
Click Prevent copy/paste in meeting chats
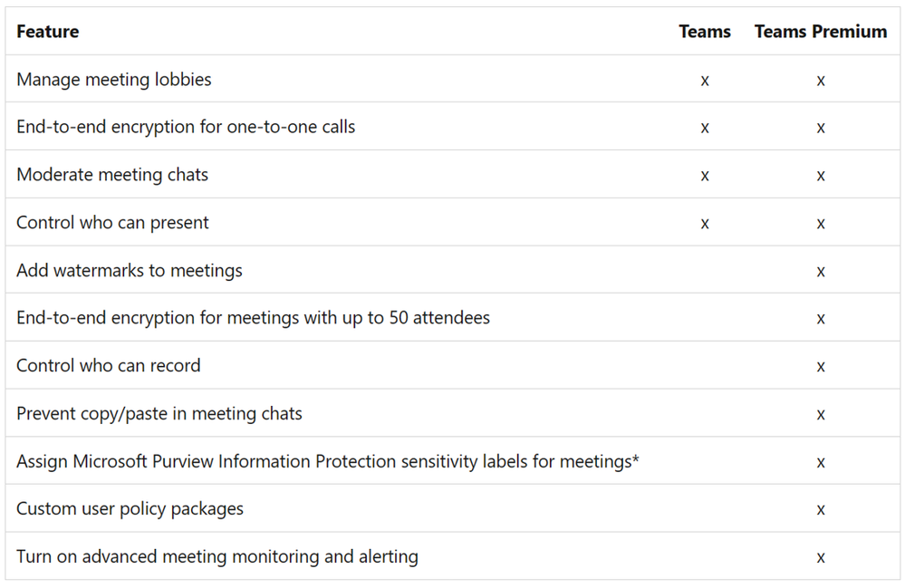[159, 414]
